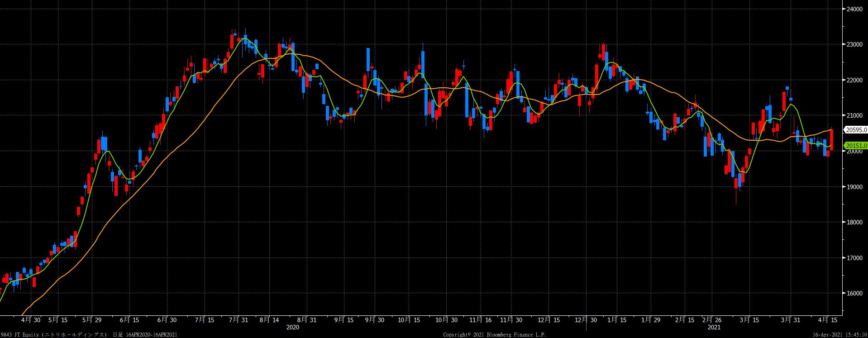Click the 11月 30 date marker
This screenshot has height=338, width=868.
511,320
